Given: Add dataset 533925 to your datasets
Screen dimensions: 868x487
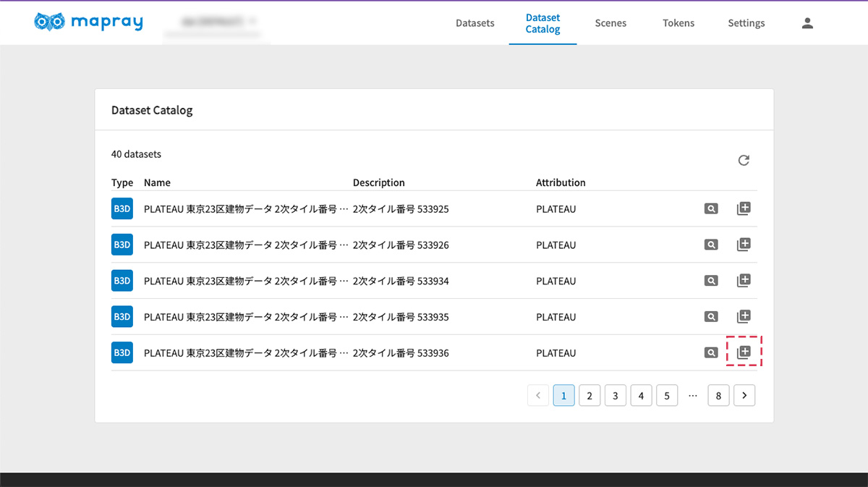Looking at the screenshot, I should click(x=744, y=209).
